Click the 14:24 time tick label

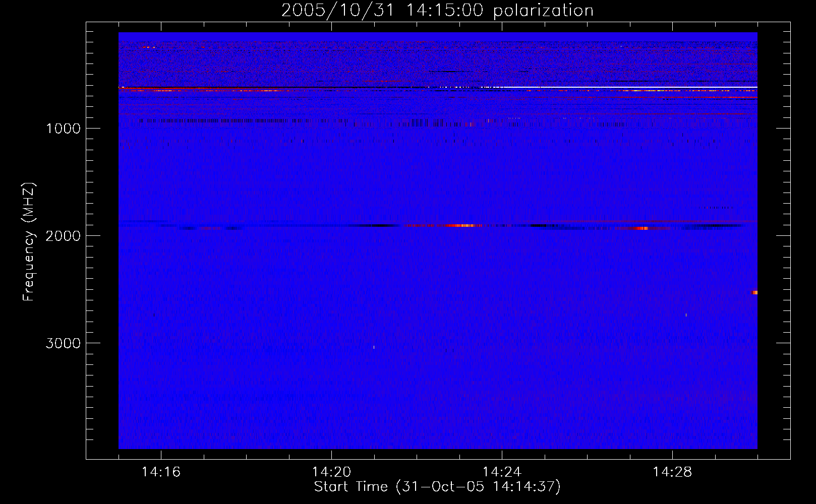click(x=502, y=472)
